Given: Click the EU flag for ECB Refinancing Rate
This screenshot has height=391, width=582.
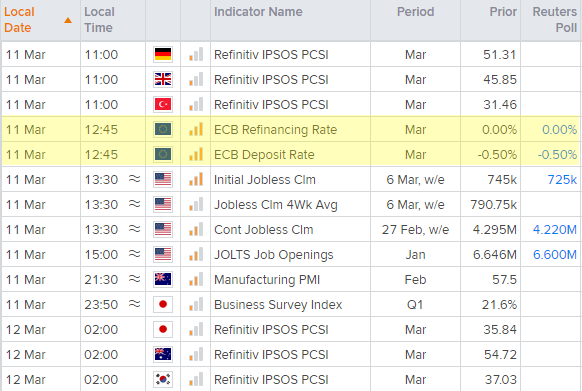Looking at the screenshot, I should tap(163, 130).
